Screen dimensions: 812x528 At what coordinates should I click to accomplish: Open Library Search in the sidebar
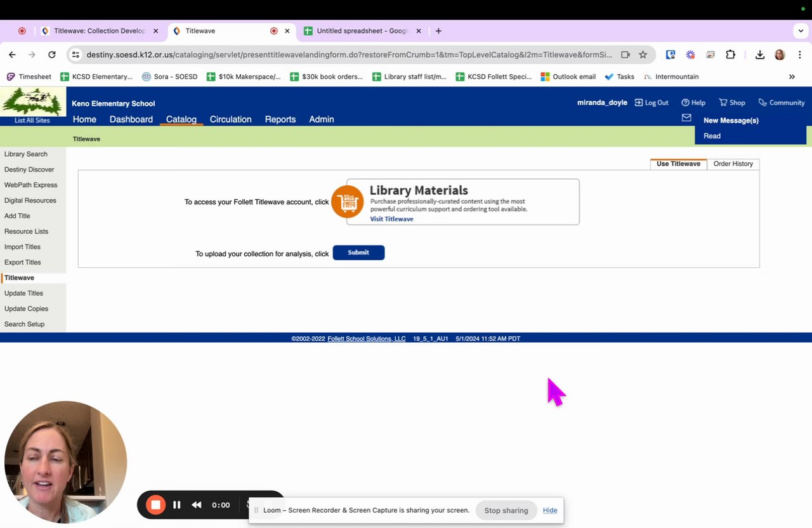coord(26,154)
